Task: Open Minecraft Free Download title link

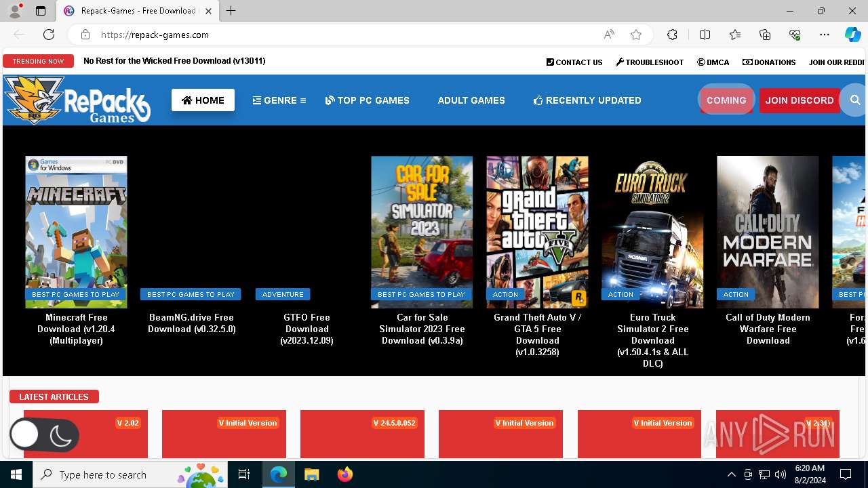Action: (x=76, y=329)
